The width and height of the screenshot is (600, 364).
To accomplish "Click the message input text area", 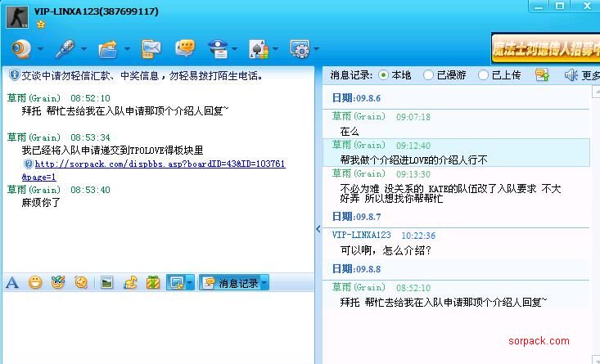I will [157, 327].
